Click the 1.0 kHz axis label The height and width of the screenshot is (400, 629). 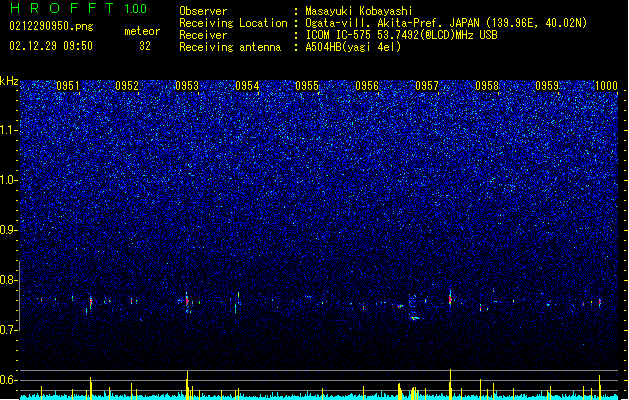(9, 180)
